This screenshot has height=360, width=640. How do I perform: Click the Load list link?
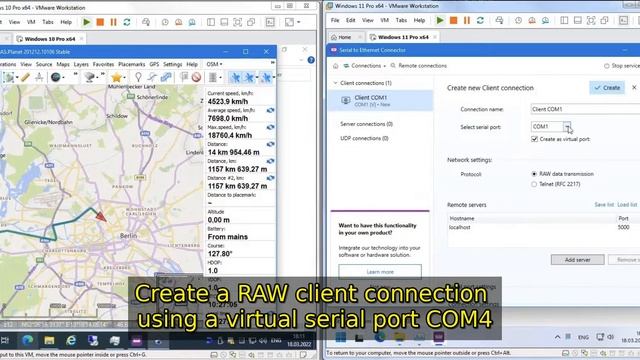[x=627, y=205]
